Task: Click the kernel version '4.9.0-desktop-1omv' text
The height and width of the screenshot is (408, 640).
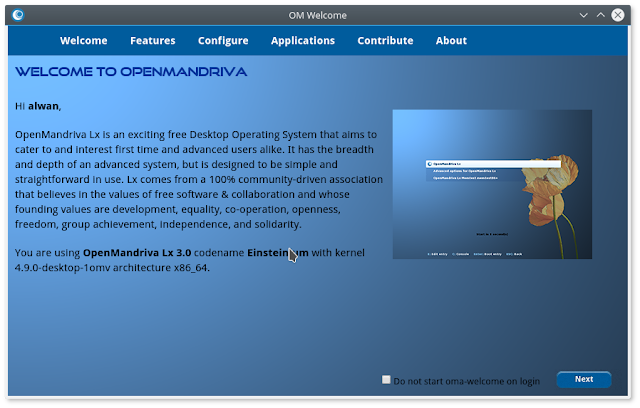Action: pos(62,268)
